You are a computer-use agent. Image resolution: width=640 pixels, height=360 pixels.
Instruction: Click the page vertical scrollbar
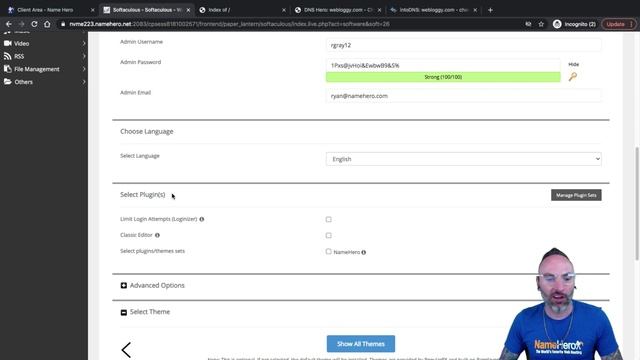click(x=637, y=203)
